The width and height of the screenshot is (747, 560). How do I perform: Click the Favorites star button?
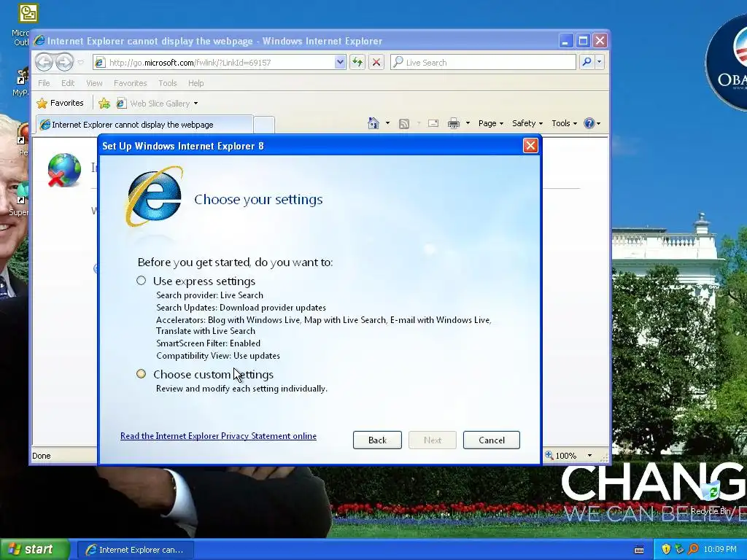(60, 103)
